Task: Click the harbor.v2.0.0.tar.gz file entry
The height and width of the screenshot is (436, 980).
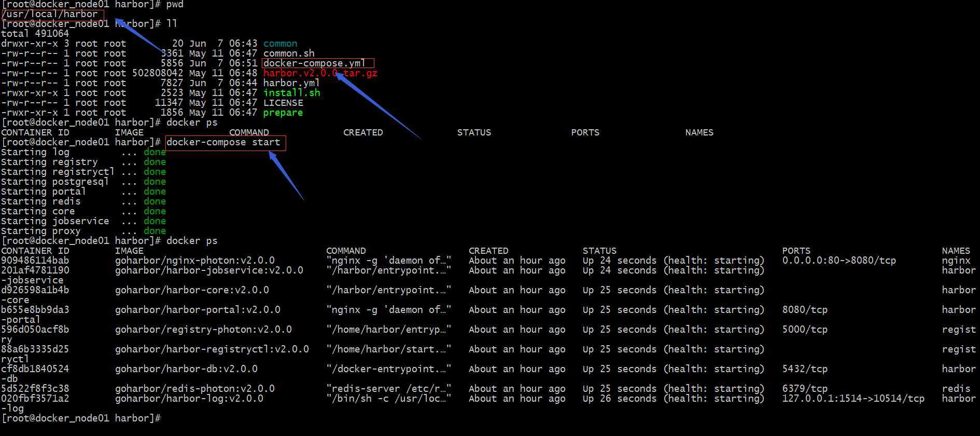Action: tap(320, 73)
